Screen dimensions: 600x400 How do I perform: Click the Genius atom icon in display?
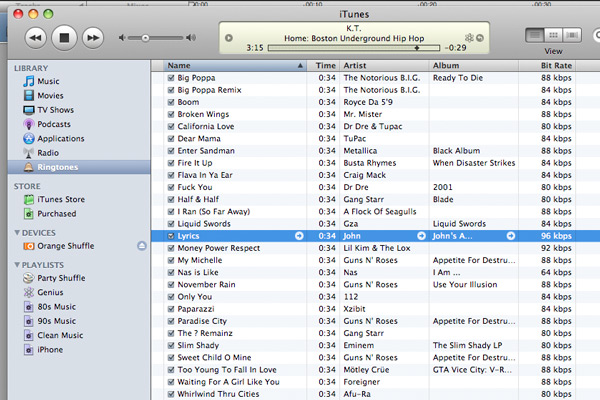point(469,38)
